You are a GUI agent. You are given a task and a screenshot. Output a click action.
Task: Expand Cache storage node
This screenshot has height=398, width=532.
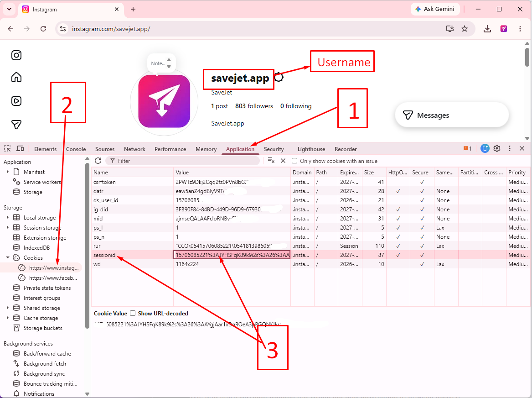pos(7,318)
